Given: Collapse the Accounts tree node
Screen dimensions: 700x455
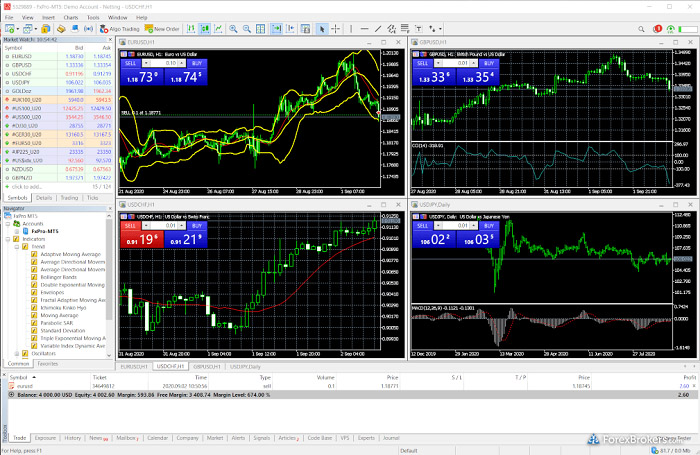Looking at the screenshot, I should point(8,224).
